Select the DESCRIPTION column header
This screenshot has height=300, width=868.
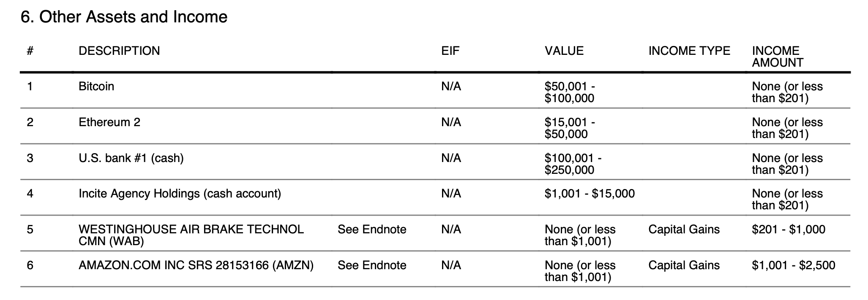119,51
